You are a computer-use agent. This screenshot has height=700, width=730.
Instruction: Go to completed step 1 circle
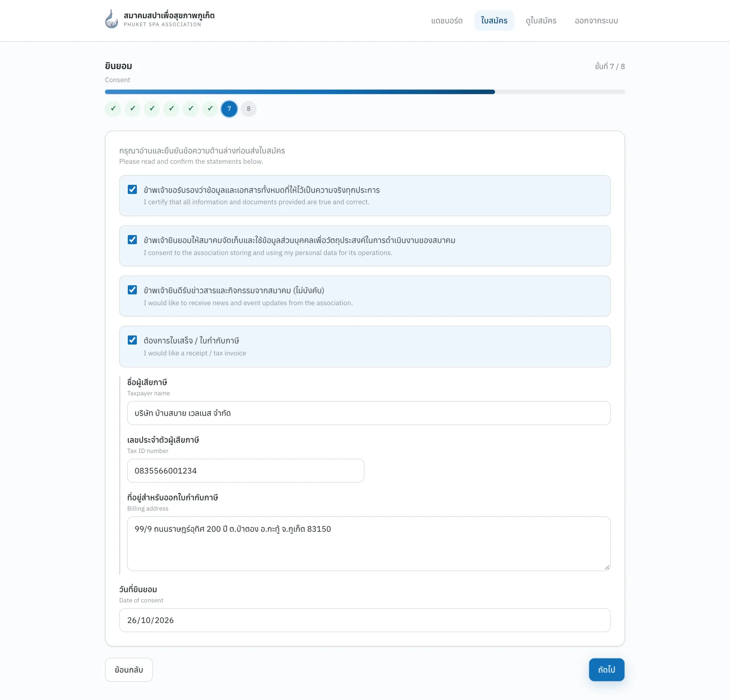click(113, 109)
